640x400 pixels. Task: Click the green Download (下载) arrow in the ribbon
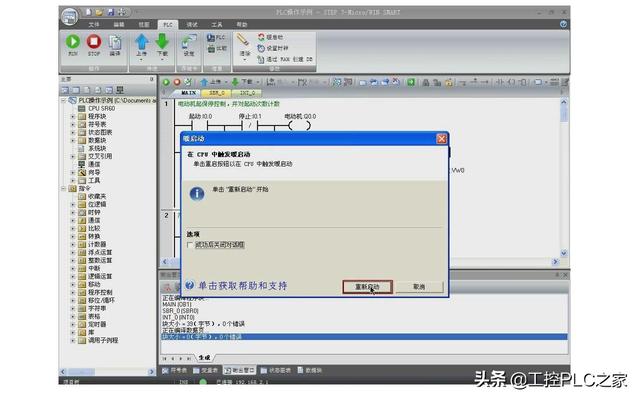point(162,42)
